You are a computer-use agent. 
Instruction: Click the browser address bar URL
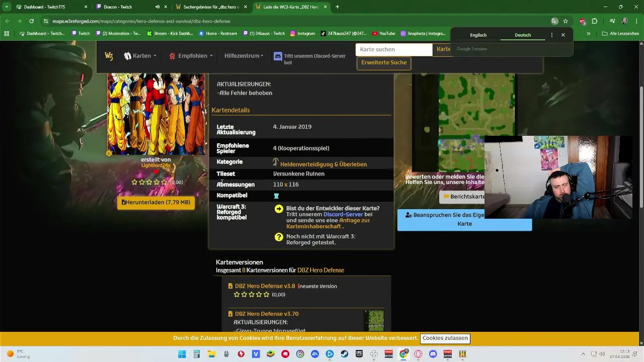click(x=141, y=21)
